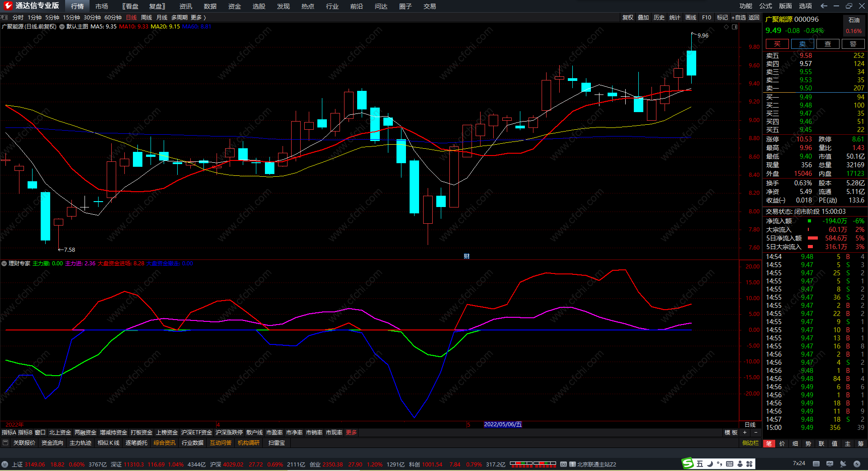Click the settings icon beside 理财专家
Screen dimensions: 868x471
coord(4,264)
